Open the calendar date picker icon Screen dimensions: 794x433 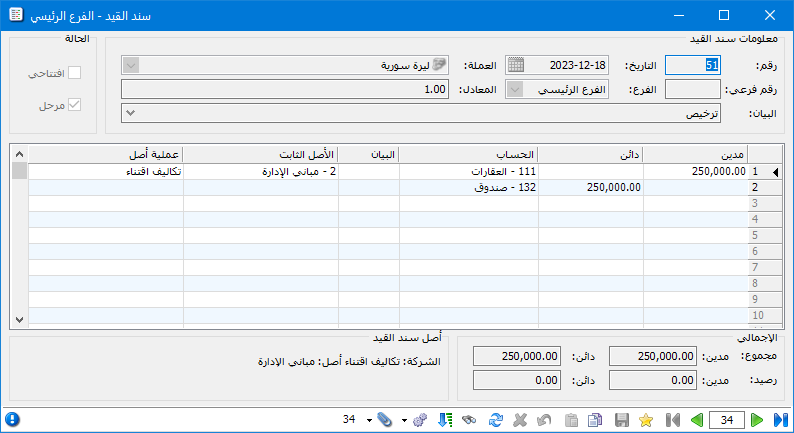point(515,65)
